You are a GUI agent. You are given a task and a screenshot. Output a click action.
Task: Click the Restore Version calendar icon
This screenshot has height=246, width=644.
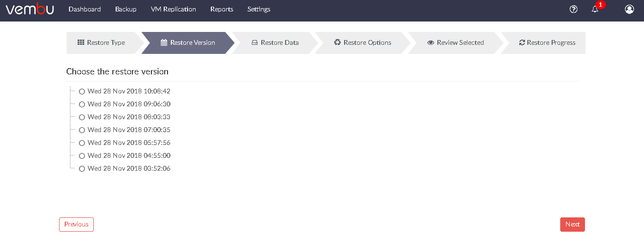click(164, 42)
